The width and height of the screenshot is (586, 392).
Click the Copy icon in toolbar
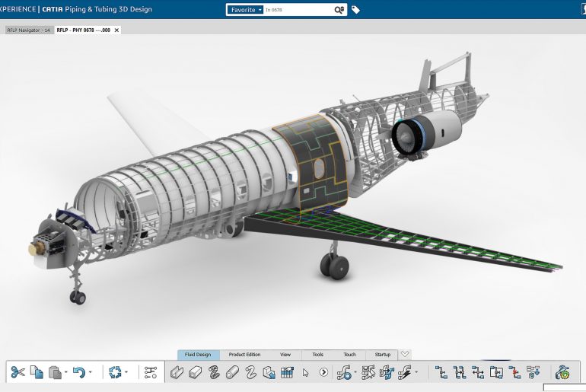tap(37, 372)
